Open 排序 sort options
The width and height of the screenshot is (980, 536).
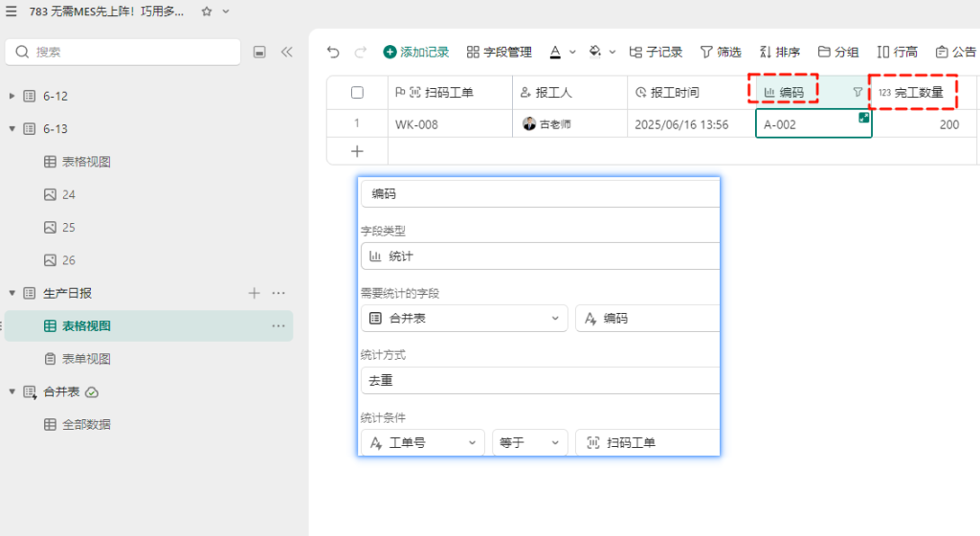pos(780,52)
